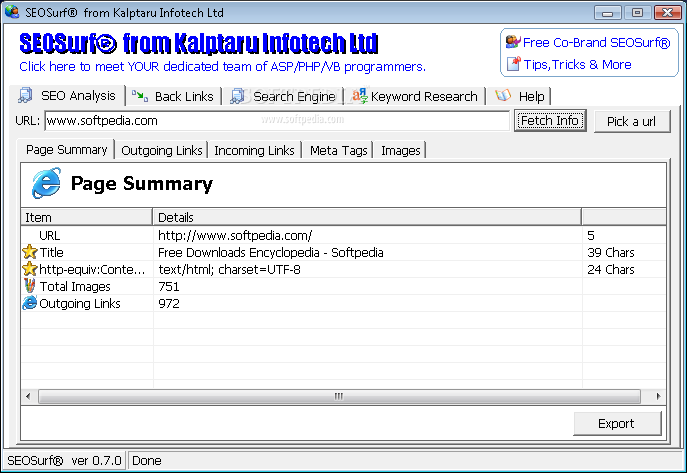
Task: Click the Pick a url button
Action: [632, 121]
